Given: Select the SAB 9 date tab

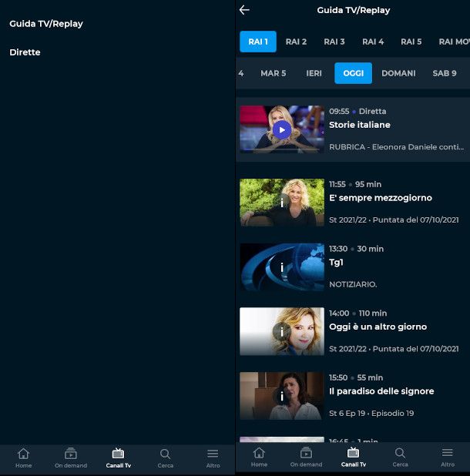Looking at the screenshot, I should point(445,73).
